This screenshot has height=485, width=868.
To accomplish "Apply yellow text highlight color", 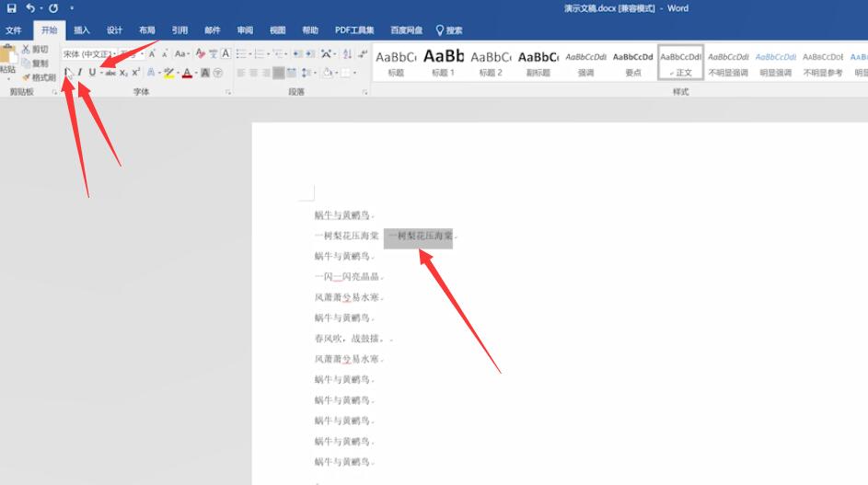I will click(168, 73).
